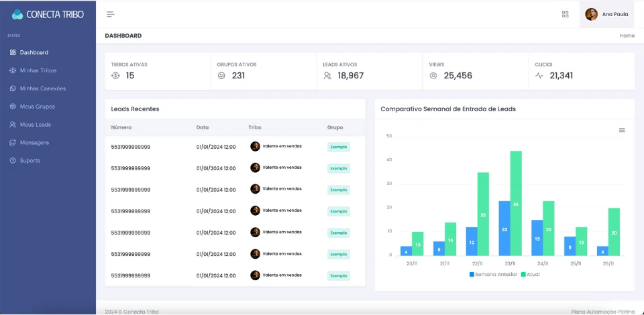Click the Home breadcrumb link
Image resolution: width=644 pixels, height=315 pixels.
pyautogui.click(x=627, y=36)
